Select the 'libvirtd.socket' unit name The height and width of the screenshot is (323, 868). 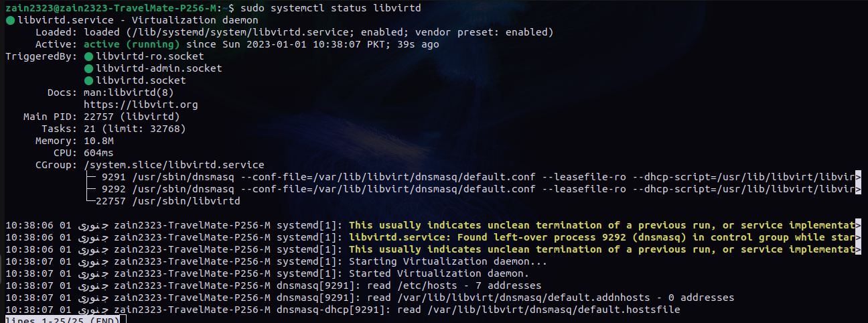click(141, 80)
